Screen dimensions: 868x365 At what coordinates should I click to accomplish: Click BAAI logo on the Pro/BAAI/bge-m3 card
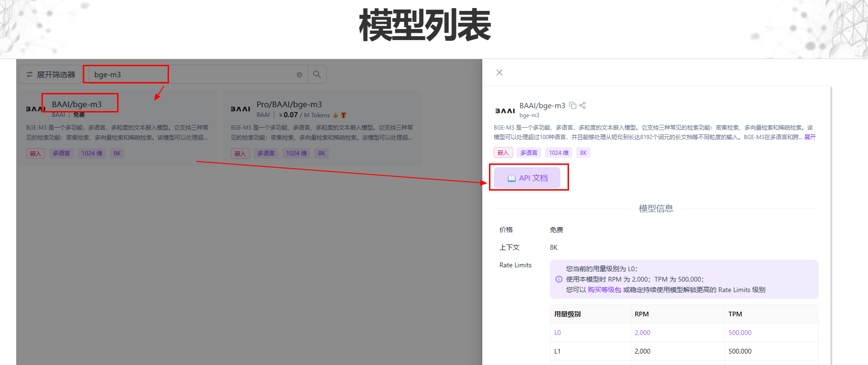tap(240, 109)
